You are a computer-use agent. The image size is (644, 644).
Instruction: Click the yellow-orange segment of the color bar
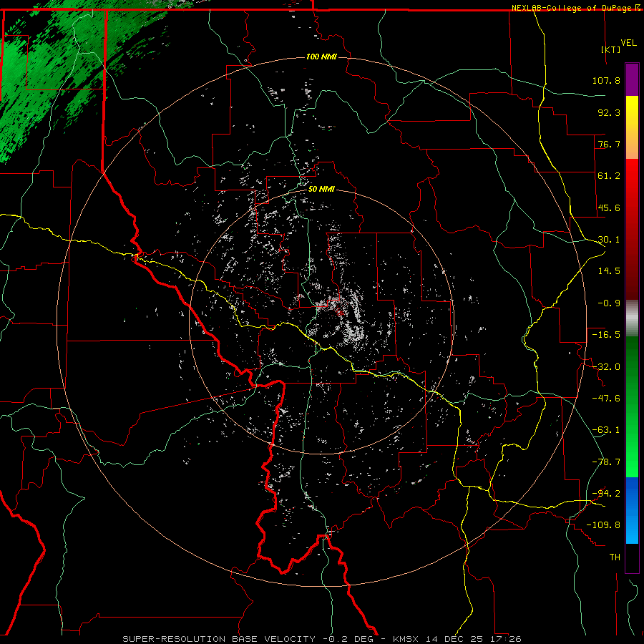632,127
